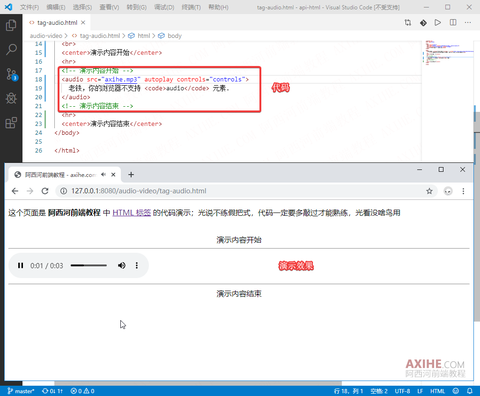Screen dimensions: 480x396
Task: Open the editor more actions ellipsis
Action: 468,23
